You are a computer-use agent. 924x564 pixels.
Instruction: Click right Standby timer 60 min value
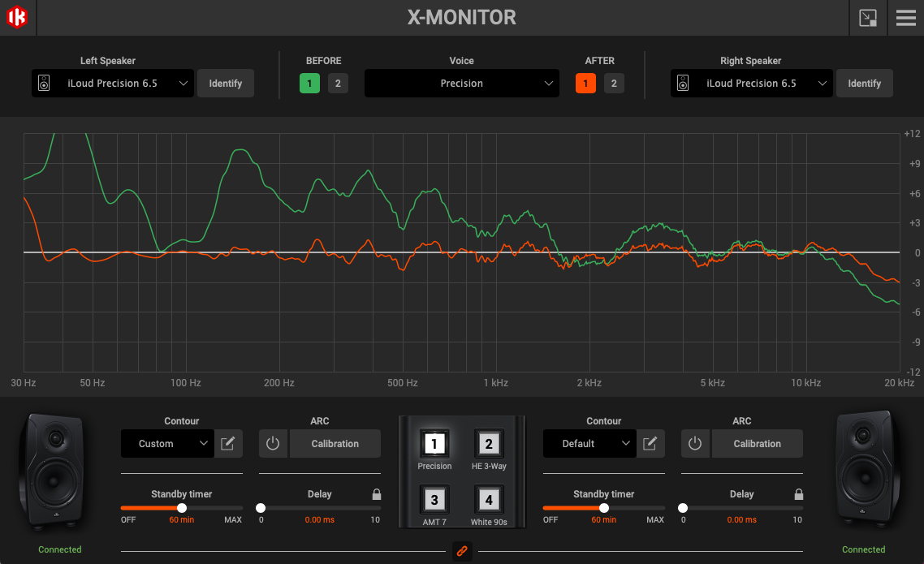[604, 520]
